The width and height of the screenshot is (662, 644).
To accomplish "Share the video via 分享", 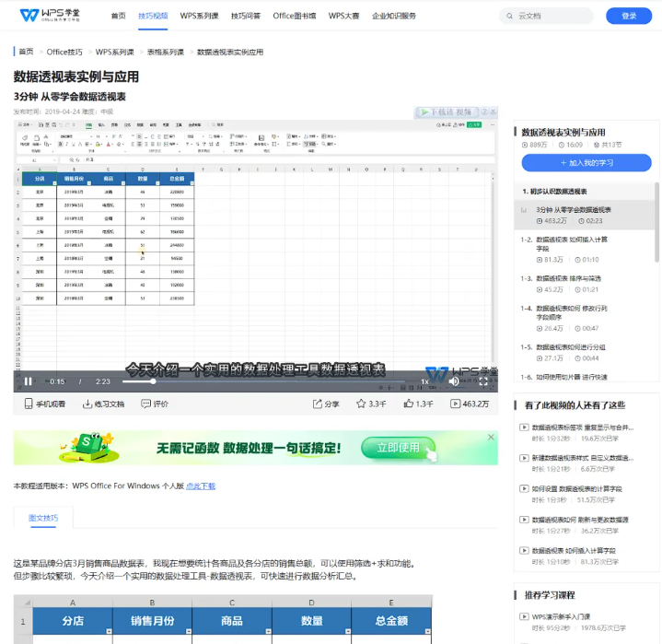I will coord(326,404).
